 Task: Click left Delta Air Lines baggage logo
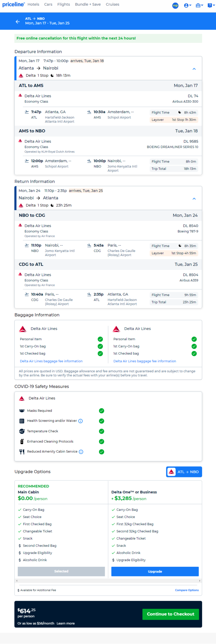click(23, 329)
